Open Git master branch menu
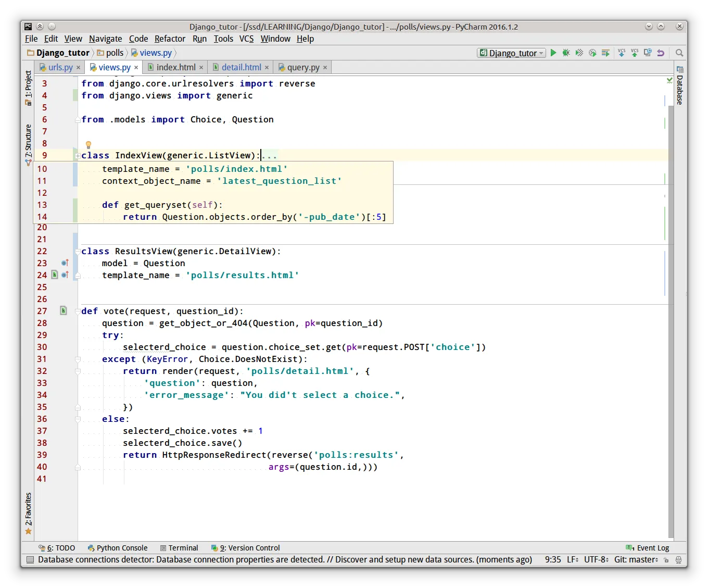This screenshot has height=588, width=708. [636, 560]
